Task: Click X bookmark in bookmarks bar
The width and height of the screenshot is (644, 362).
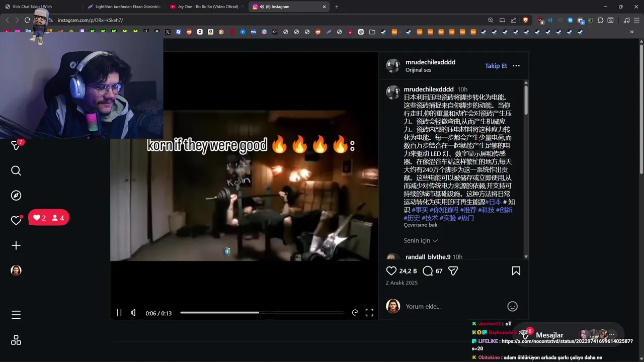Action: [168, 32]
